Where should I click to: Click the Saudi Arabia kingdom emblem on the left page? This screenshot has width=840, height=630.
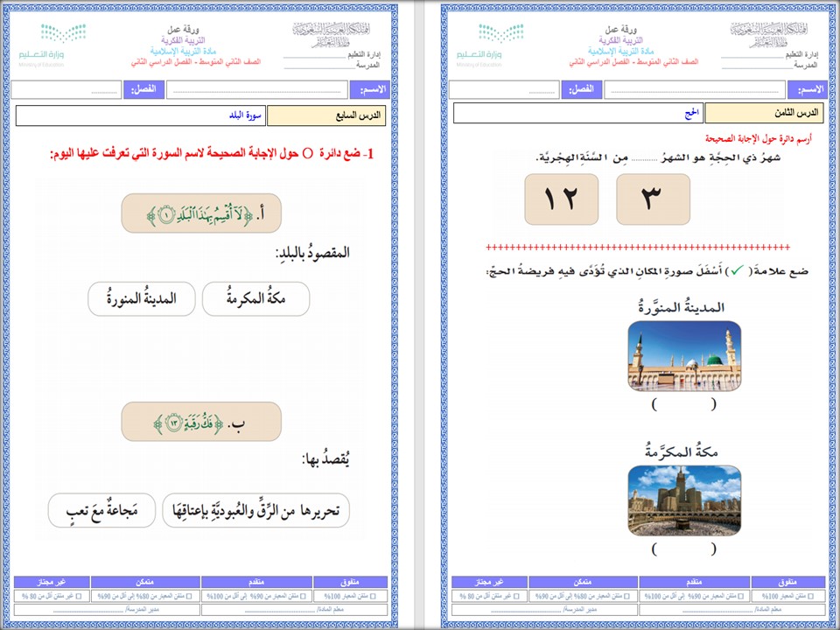pyautogui.click(x=332, y=35)
